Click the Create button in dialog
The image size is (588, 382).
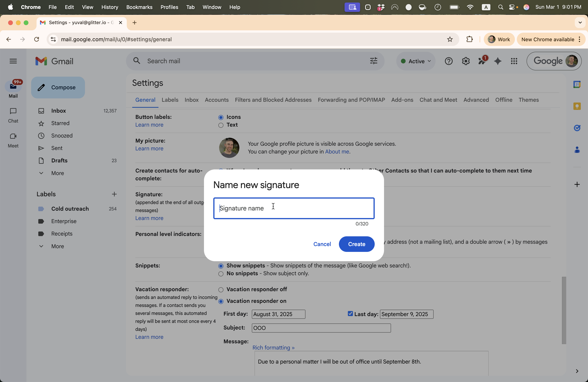pos(356,244)
